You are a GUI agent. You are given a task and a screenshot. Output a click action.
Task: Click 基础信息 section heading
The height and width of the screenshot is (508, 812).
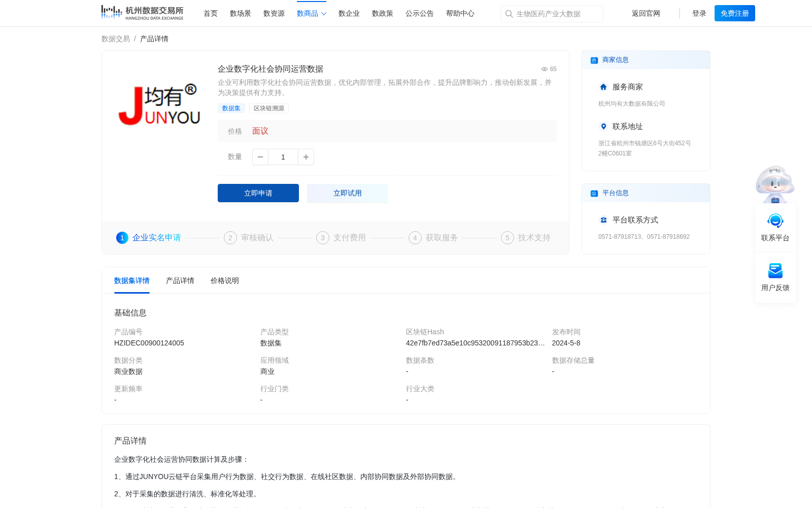(130, 313)
